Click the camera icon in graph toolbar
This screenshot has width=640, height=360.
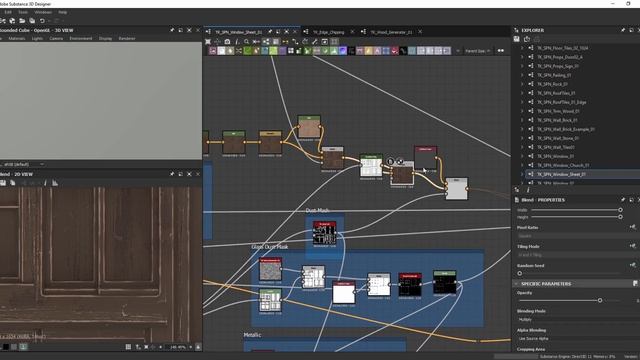227,42
